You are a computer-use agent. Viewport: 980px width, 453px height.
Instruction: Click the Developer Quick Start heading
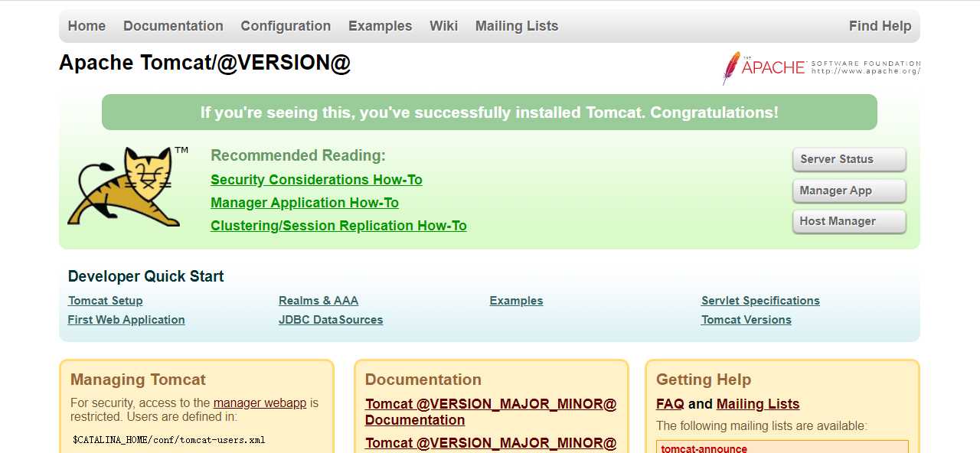click(145, 276)
